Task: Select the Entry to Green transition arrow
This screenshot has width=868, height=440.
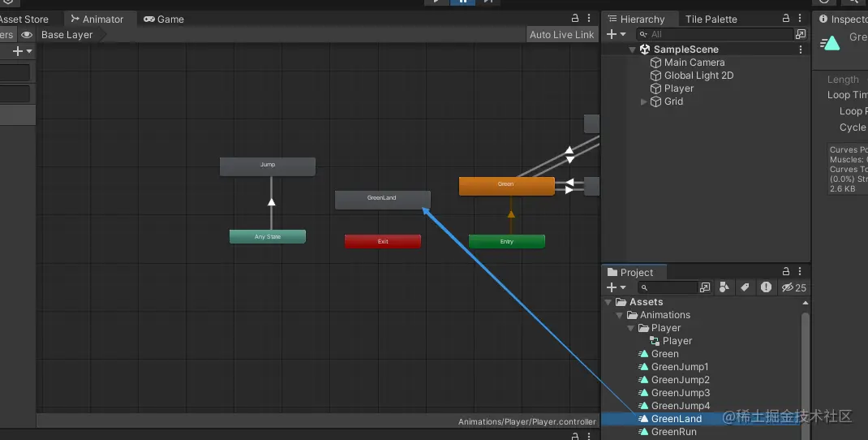Action: click(511, 214)
